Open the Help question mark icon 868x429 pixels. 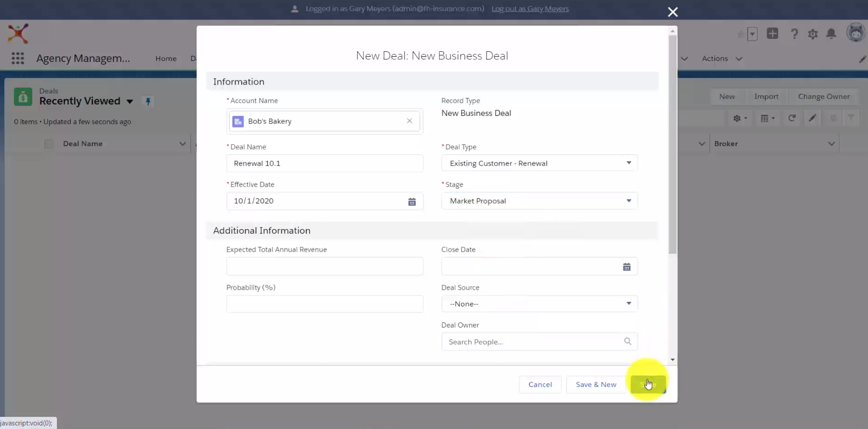point(794,34)
